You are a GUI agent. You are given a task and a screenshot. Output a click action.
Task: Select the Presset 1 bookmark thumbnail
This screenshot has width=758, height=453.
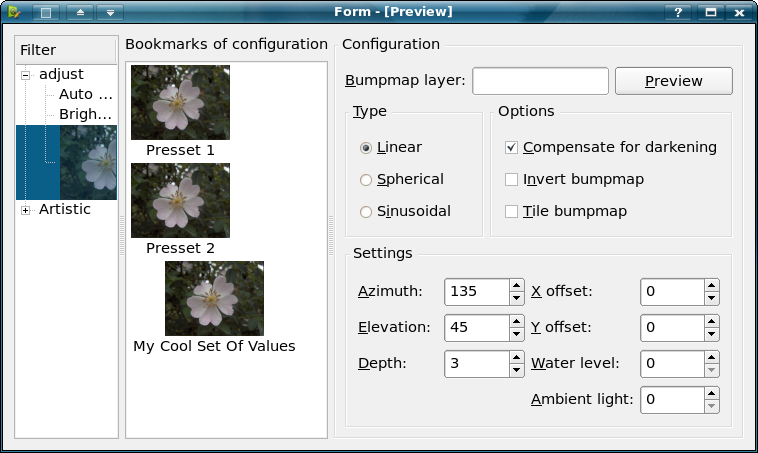[x=180, y=102]
